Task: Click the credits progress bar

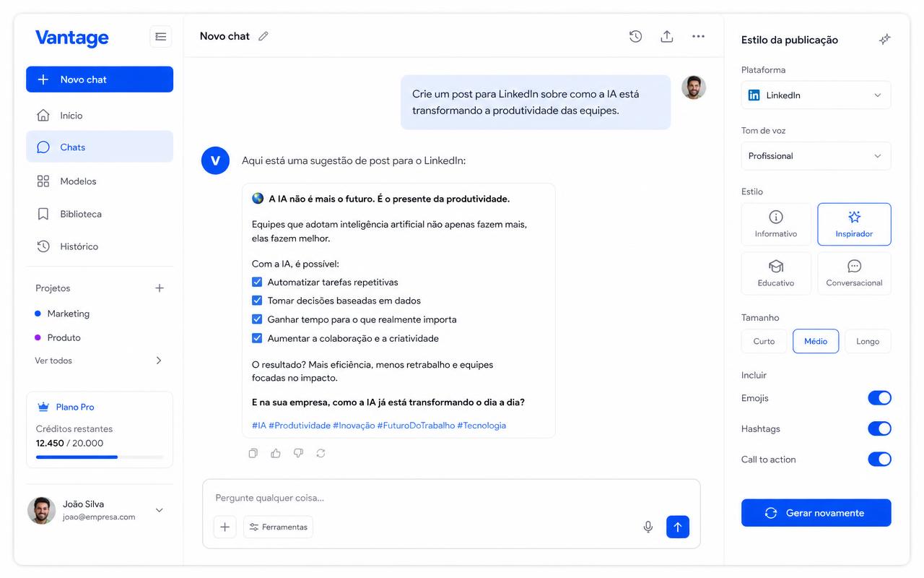Action: [100, 457]
